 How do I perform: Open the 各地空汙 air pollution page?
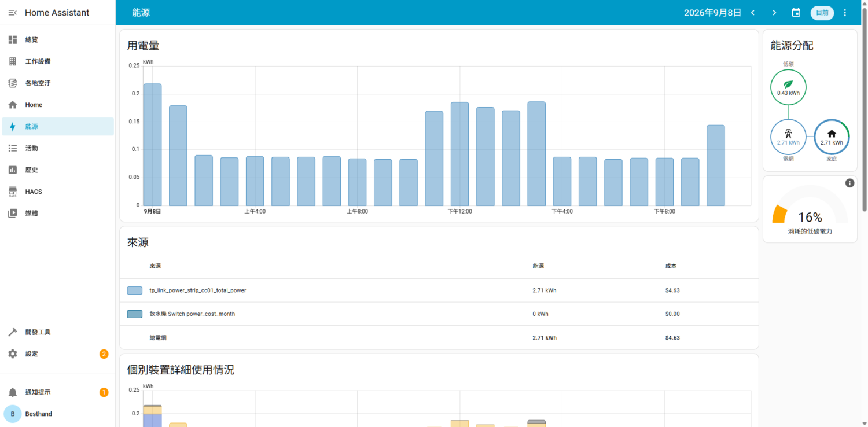click(58, 83)
